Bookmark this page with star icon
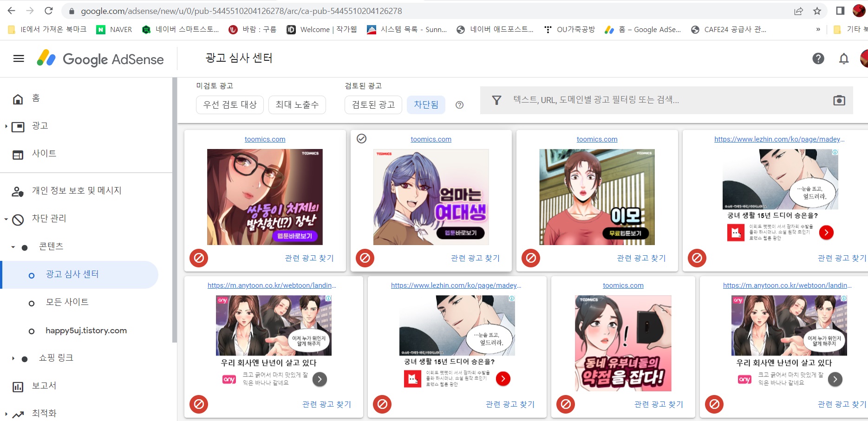 (x=817, y=11)
